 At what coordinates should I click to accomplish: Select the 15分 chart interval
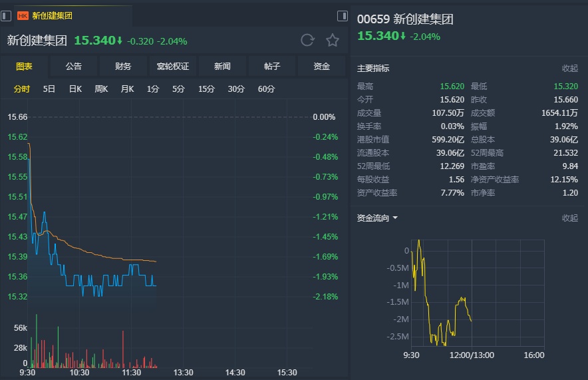206,89
